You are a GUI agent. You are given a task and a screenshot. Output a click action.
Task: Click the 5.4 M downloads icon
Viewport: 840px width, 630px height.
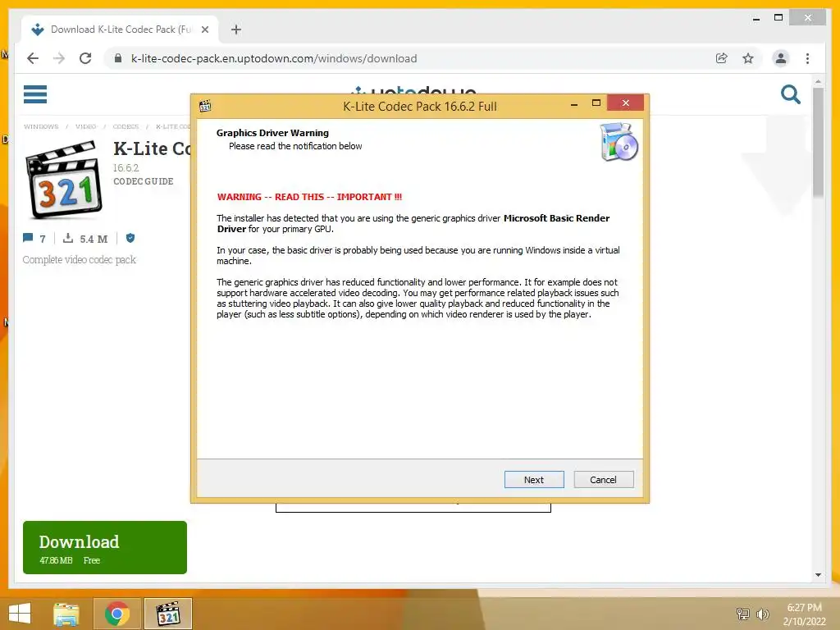[x=68, y=238]
